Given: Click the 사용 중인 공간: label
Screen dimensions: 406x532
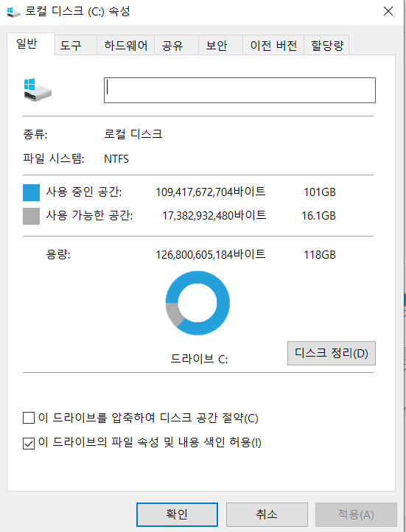Looking at the screenshot, I should [84, 192].
